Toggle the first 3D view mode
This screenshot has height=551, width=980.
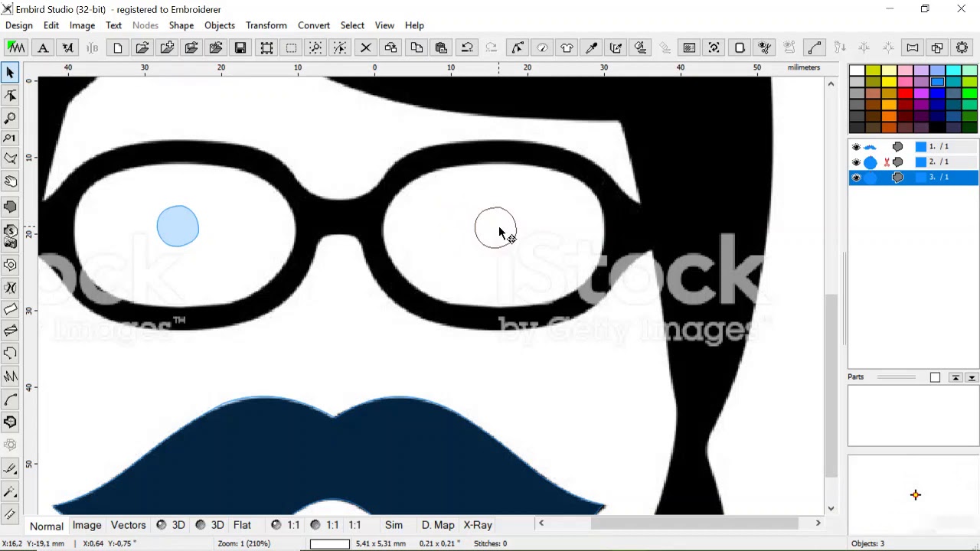171,525
